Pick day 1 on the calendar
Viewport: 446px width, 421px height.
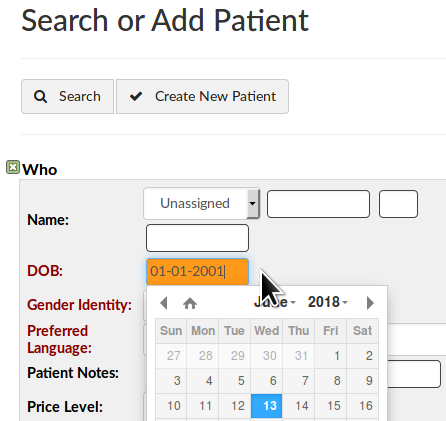(x=331, y=356)
